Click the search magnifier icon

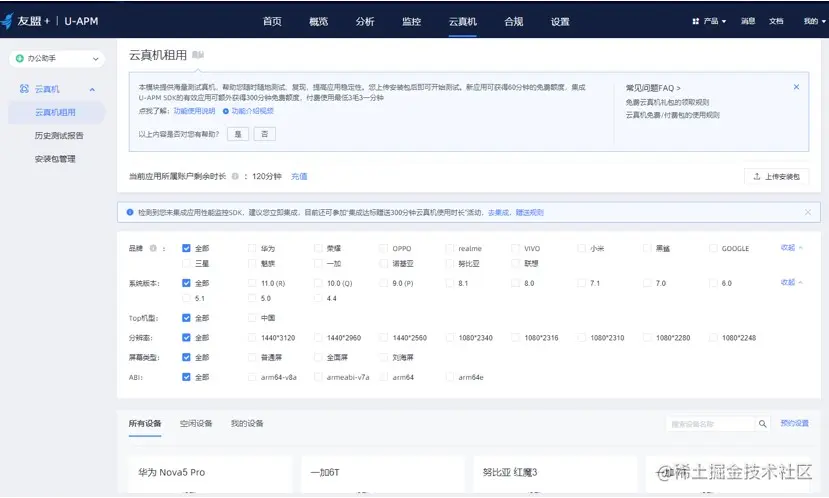point(762,423)
